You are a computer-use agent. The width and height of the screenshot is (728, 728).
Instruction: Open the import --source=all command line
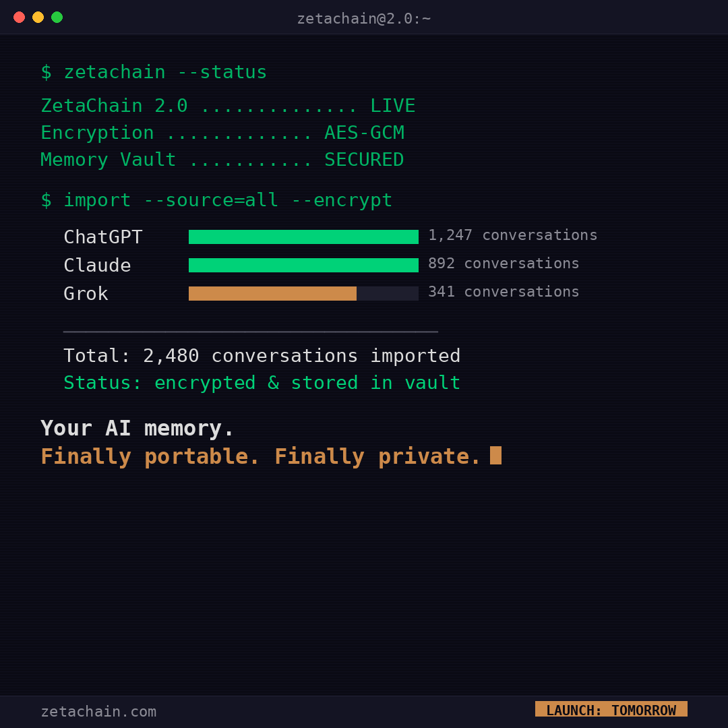(217, 200)
